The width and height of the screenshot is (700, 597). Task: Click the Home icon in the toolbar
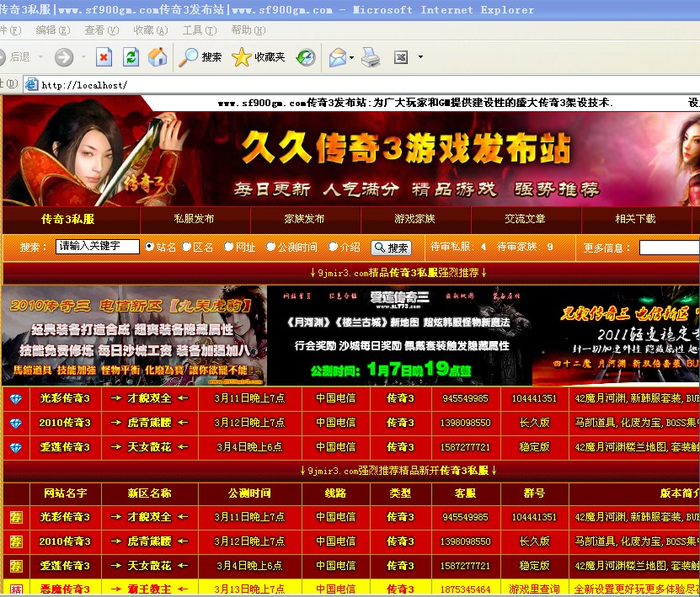pyautogui.click(x=155, y=58)
